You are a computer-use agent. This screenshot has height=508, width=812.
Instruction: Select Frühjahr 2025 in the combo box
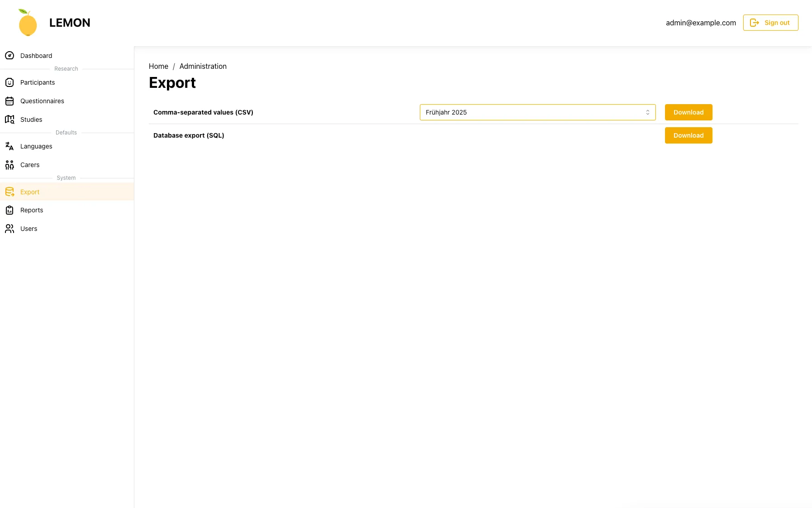537,112
